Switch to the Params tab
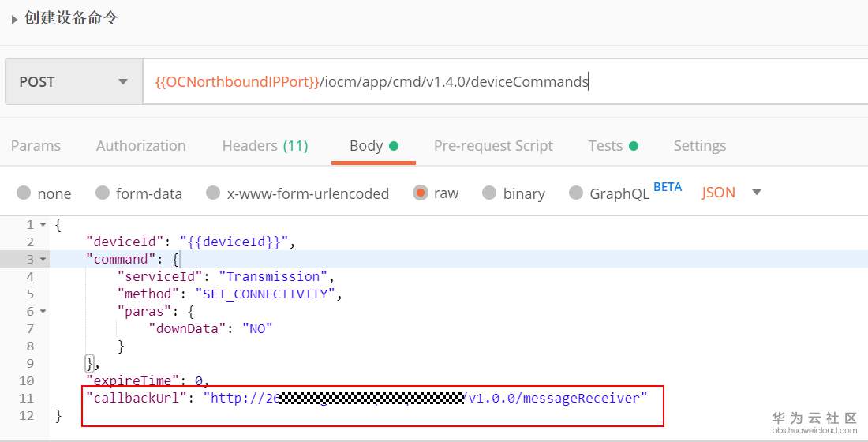 point(36,146)
